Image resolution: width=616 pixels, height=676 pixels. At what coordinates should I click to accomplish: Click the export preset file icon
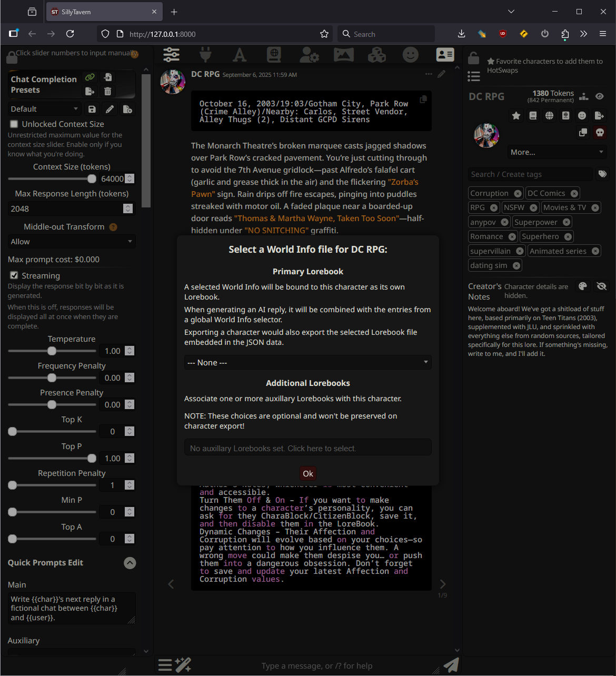click(x=90, y=91)
